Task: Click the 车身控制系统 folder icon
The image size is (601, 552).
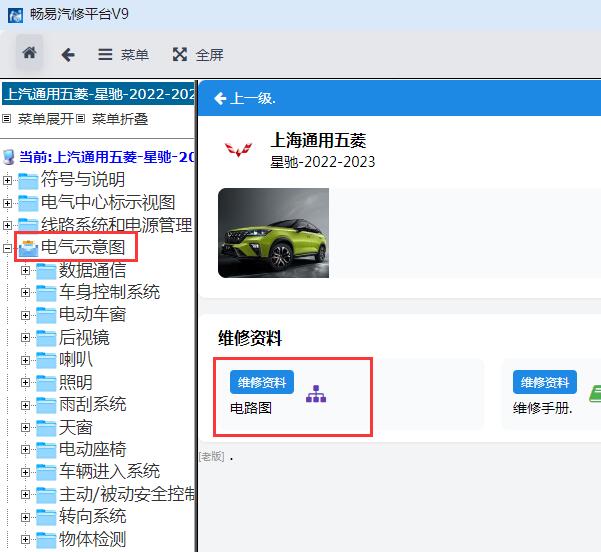Action: point(46,293)
